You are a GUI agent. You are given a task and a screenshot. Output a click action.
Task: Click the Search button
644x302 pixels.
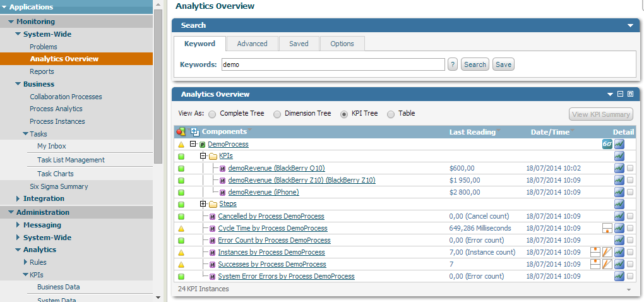point(475,64)
